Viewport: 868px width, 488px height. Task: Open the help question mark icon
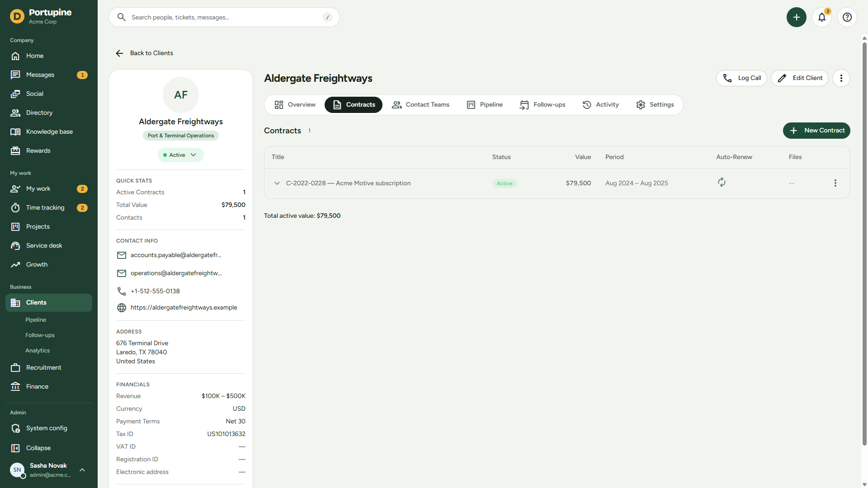(847, 17)
